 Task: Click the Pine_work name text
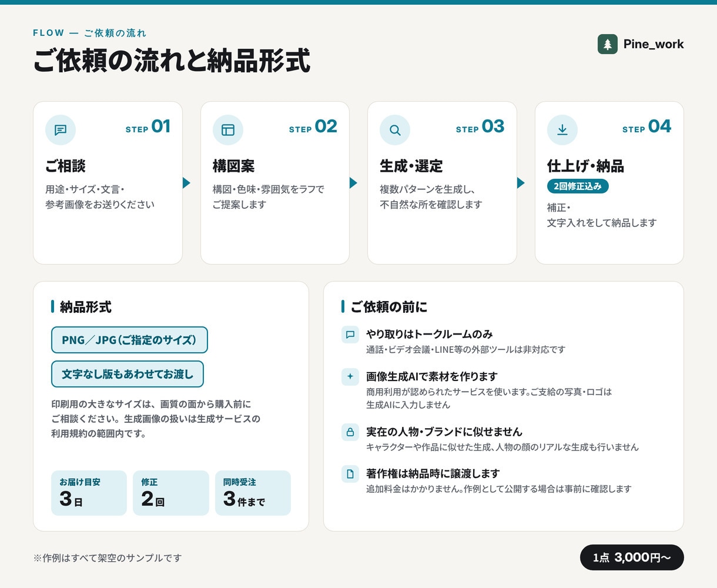[x=654, y=44]
